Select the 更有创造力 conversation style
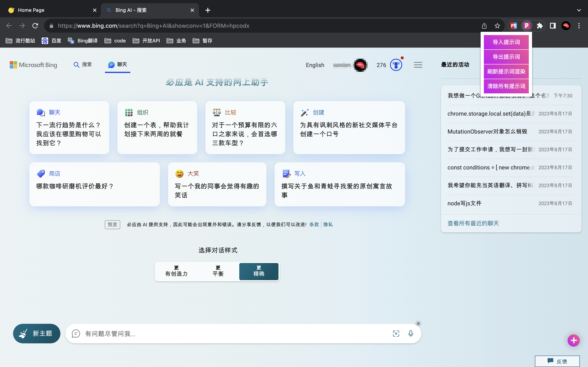588x367 pixels. [176, 271]
